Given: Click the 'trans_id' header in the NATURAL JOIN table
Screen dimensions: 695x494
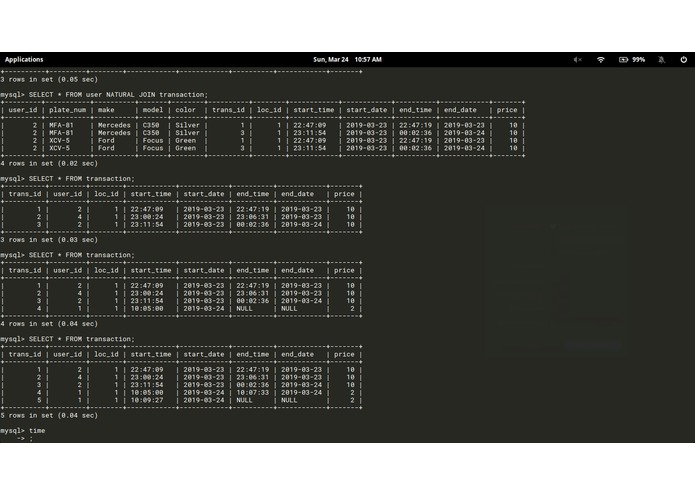Looking at the screenshot, I should [x=228, y=110].
